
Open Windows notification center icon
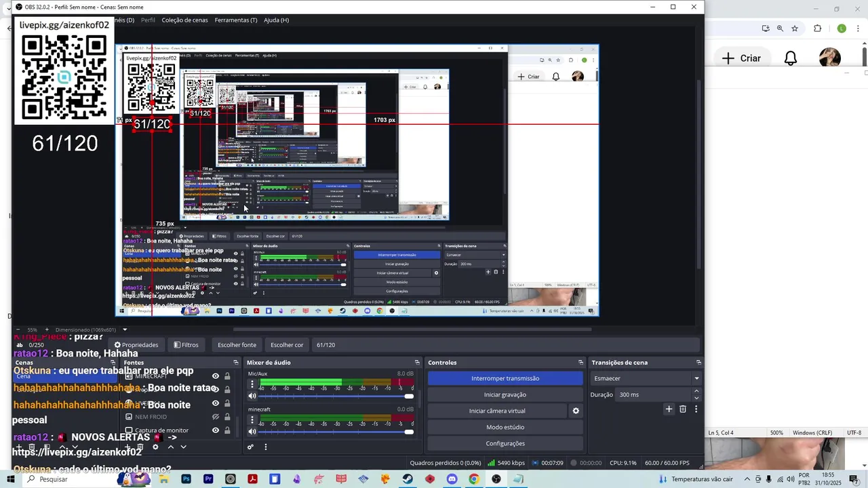tap(854, 479)
